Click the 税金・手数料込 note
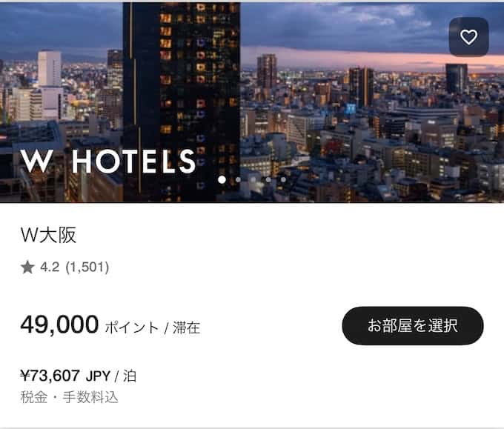 pyautogui.click(x=70, y=397)
